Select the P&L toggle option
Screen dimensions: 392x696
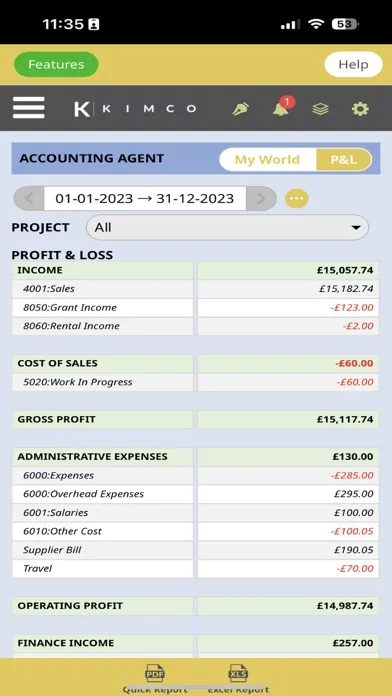[x=344, y=159]
